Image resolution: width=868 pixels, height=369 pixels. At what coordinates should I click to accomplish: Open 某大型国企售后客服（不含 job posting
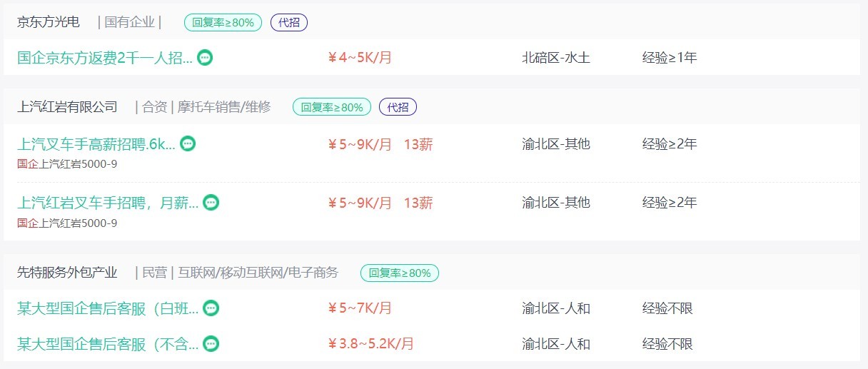[108, 344]
